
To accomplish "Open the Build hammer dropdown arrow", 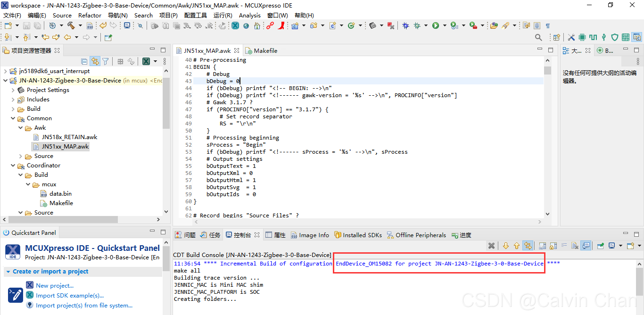I will [80, 25].
